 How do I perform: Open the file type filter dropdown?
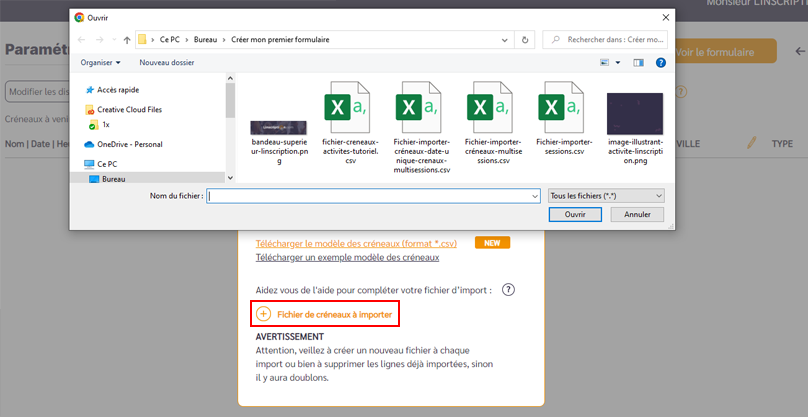[606, 196]
